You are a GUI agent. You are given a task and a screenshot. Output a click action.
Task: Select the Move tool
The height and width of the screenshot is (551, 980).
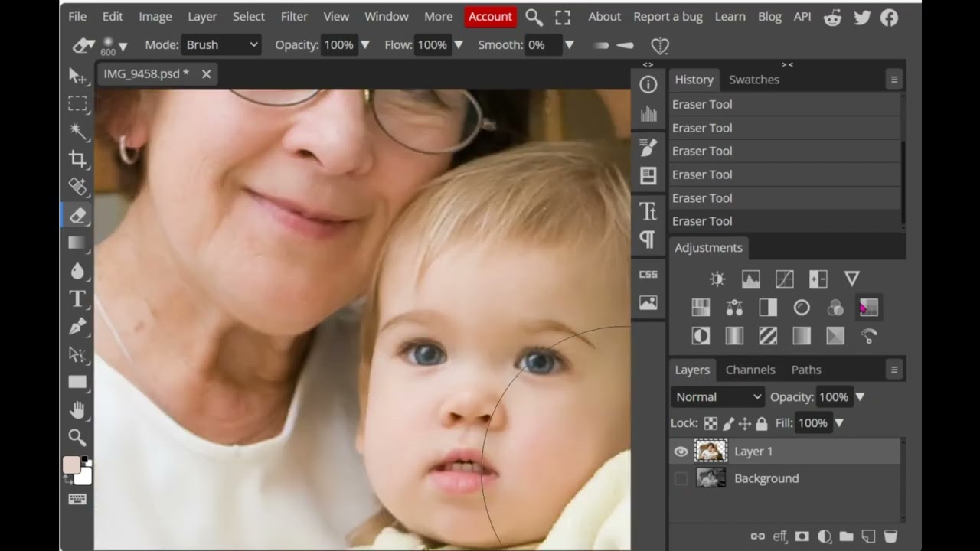(x=77, y=75)
